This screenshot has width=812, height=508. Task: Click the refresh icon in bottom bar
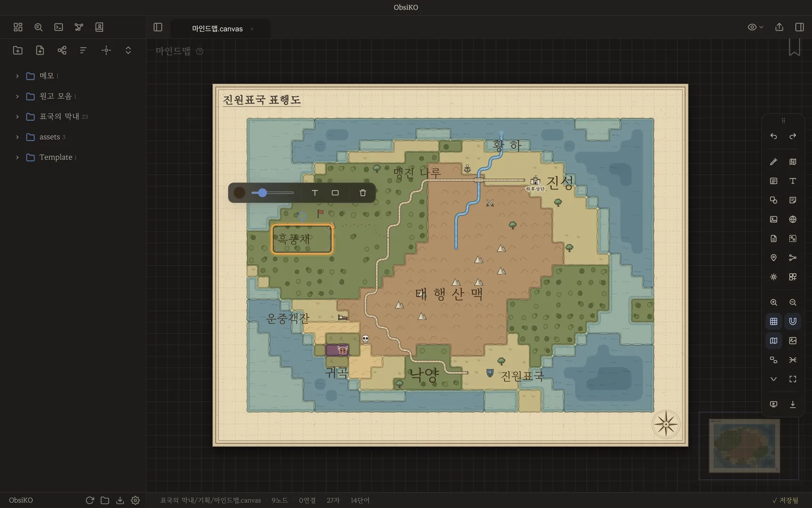coord(90,500)
